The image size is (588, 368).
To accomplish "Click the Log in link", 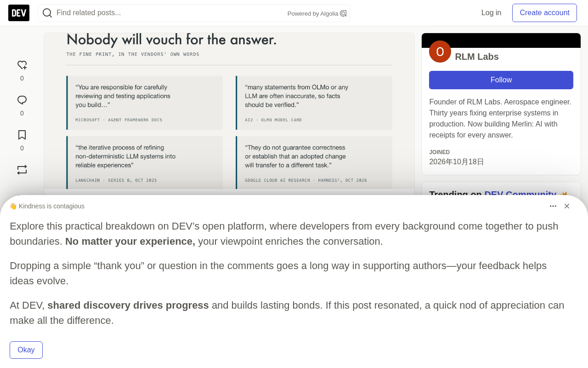I will click(491, 13).
